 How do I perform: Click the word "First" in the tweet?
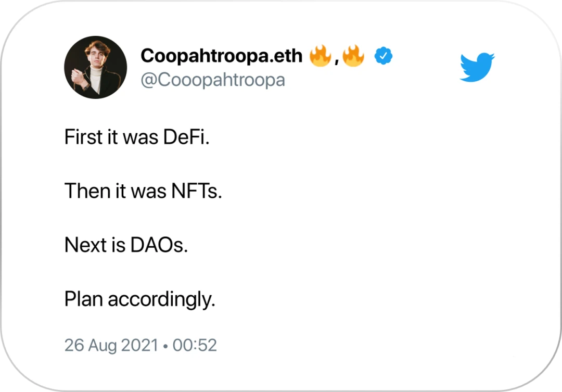83,137
